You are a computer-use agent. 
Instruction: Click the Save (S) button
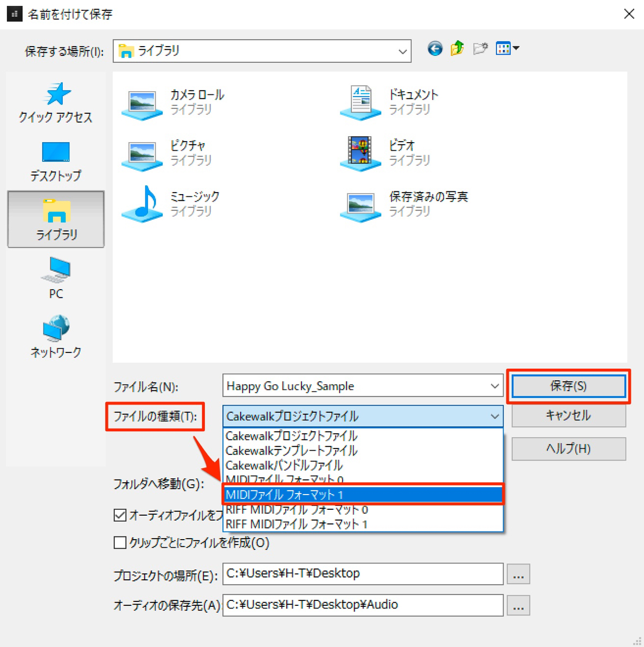point(569,386)
